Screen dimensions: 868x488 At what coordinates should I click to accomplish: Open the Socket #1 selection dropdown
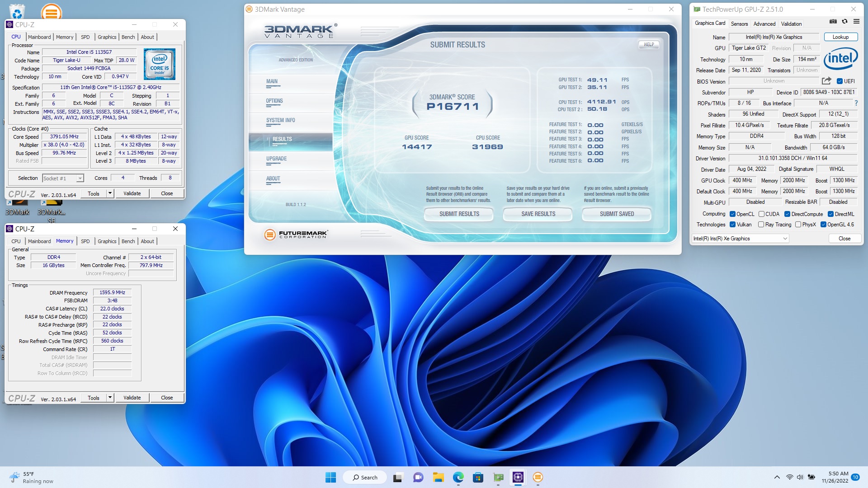63,178
